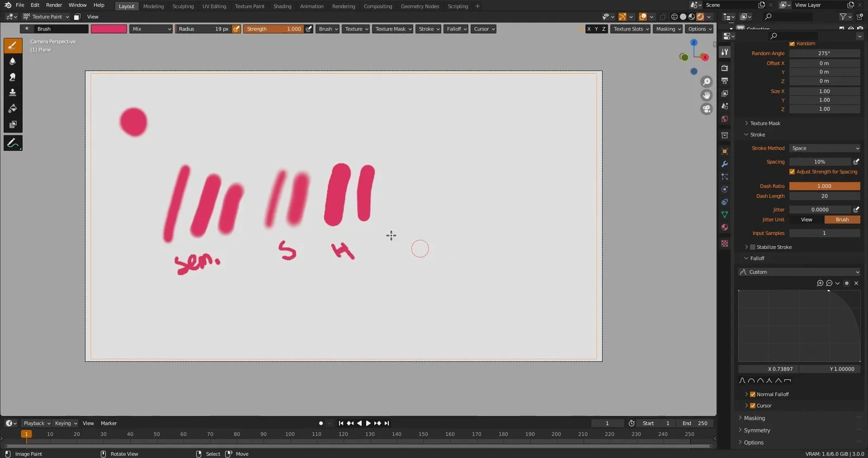Toggle the Normal Falloff checkbox
This screenshot has height=458, width=868.
[752, 395]
